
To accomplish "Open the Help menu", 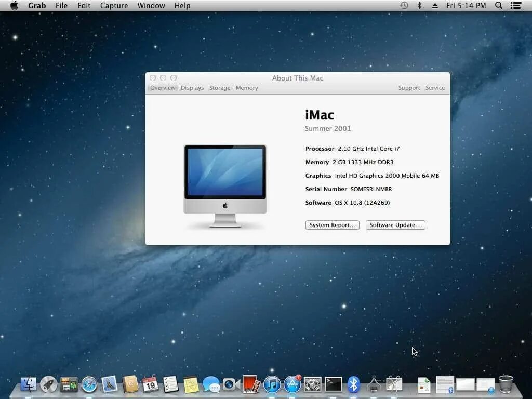I will point(182,6).
